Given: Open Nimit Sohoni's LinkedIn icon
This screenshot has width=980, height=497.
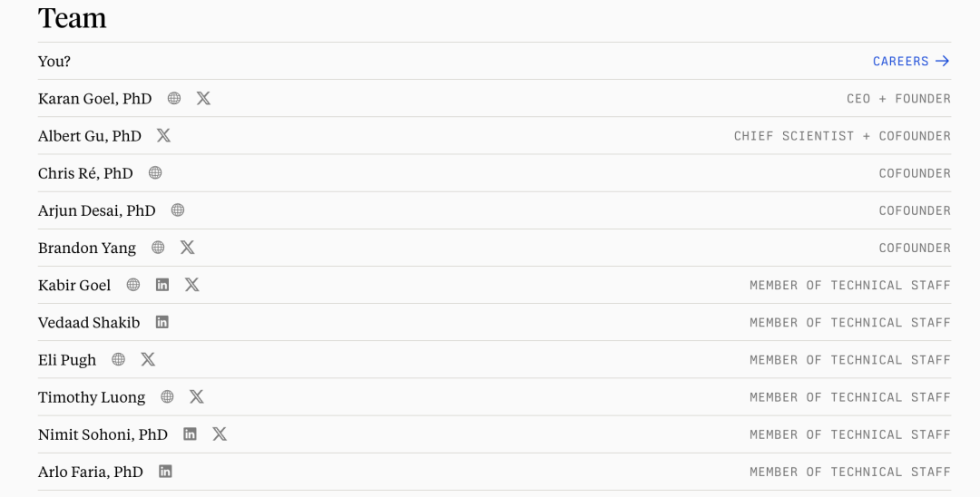Looking at the screenshot, I should (190, 434).
